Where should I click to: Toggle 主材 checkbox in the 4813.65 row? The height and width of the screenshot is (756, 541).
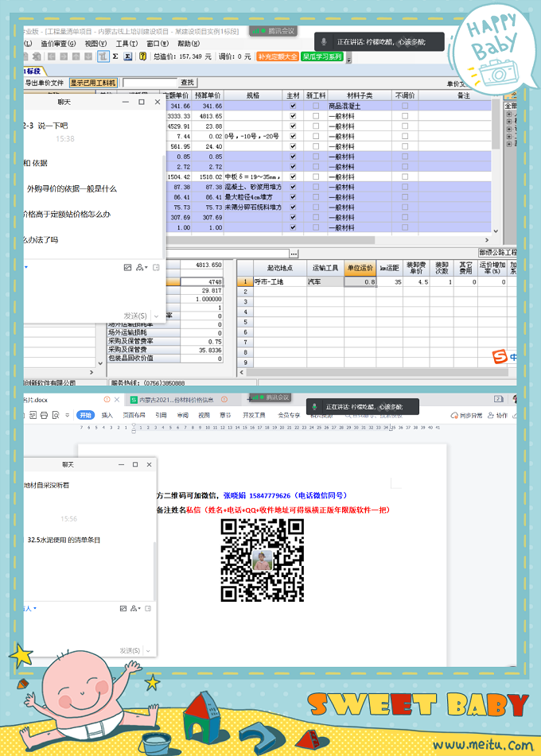293,116
